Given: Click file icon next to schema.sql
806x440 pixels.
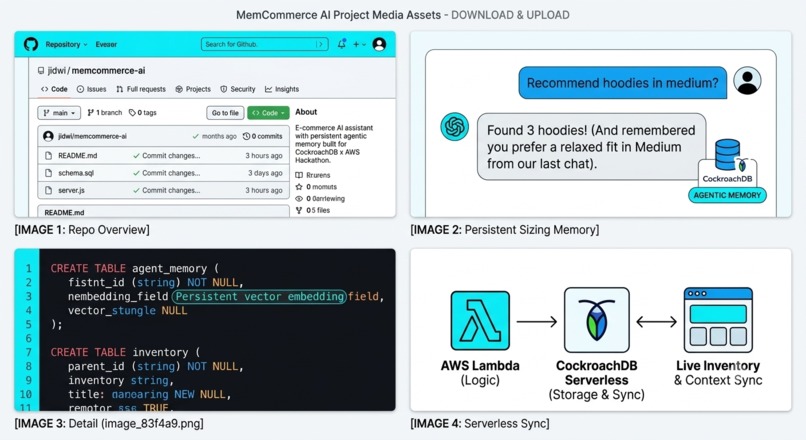Looking at the screenshot, I should tap(48, 173).
